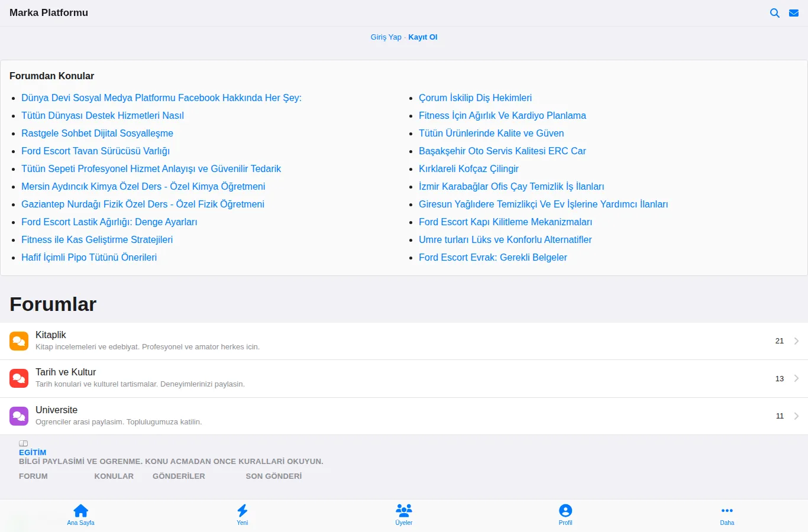Open the Profil tab
The height and width of the screenshot is (532, 808).
coord(565,515)
